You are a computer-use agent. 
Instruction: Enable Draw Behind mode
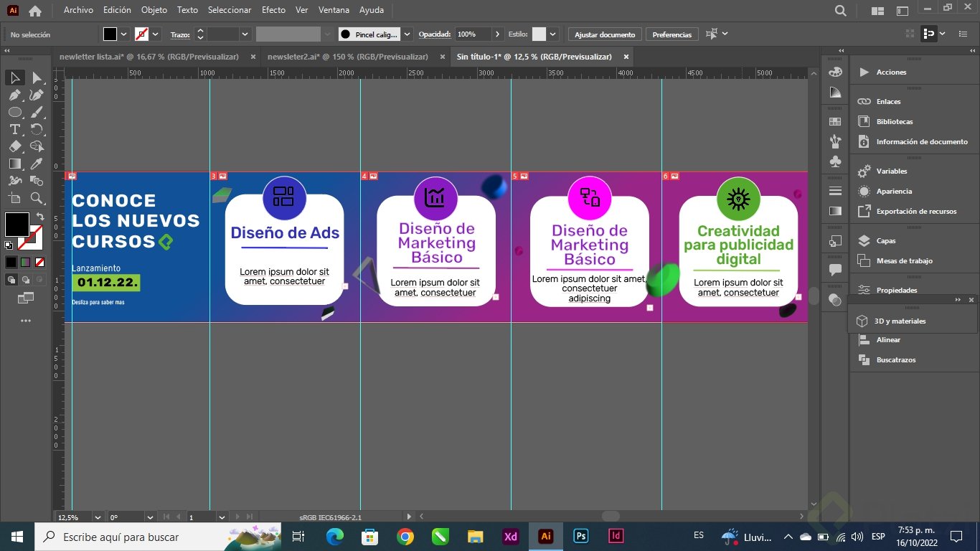26,280
